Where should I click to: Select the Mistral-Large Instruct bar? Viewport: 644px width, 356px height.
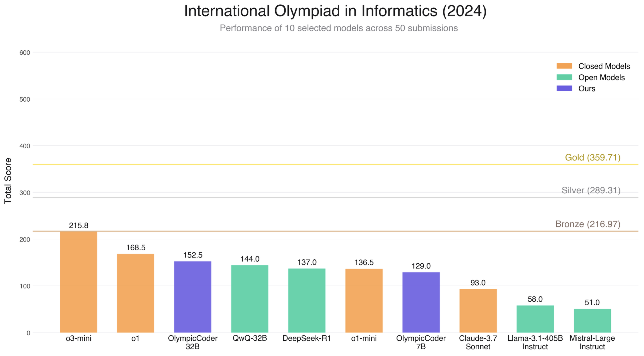[x=592, y=320]
